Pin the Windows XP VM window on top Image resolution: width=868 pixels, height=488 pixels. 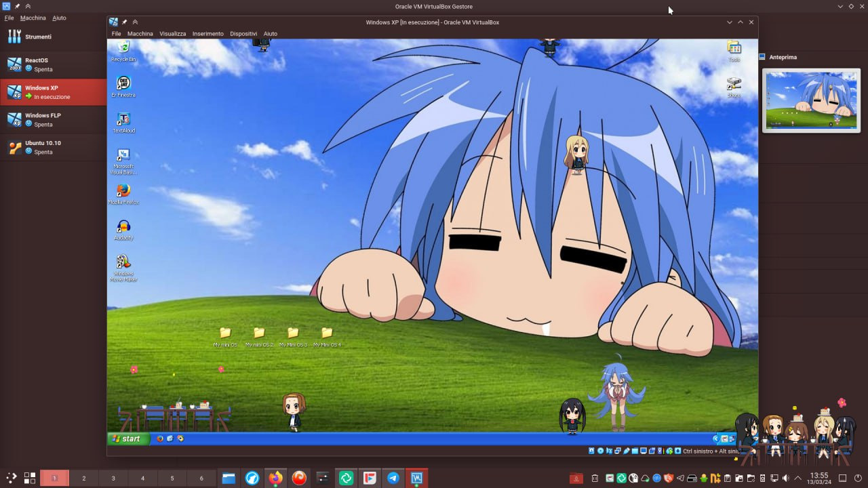click(125, 22)
